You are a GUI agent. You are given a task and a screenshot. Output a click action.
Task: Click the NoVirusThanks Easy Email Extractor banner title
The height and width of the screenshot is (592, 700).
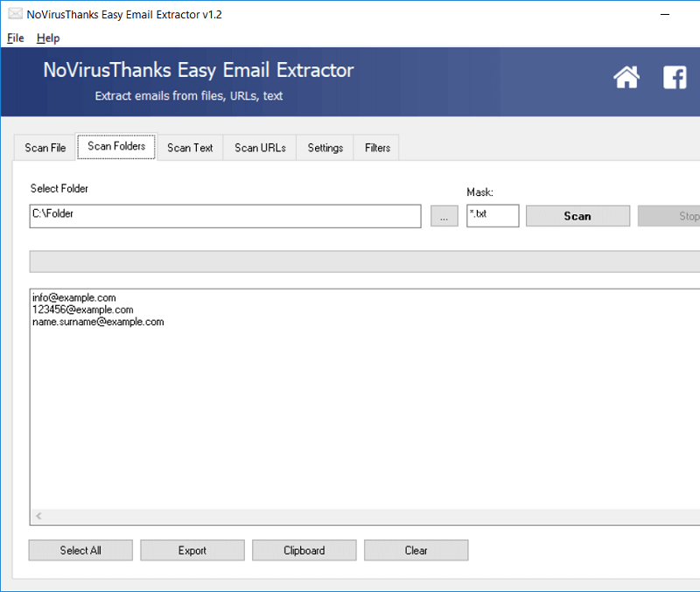tap(199, 70)
